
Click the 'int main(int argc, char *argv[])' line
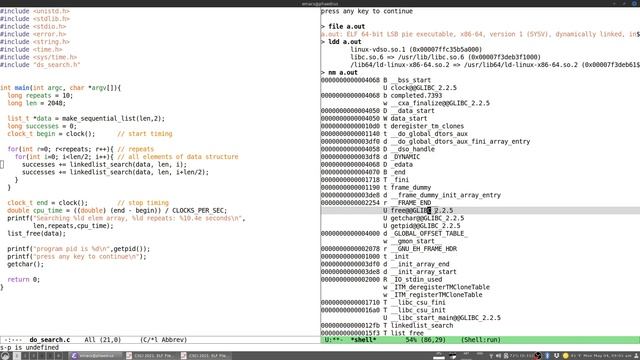(x=60, y=88)
